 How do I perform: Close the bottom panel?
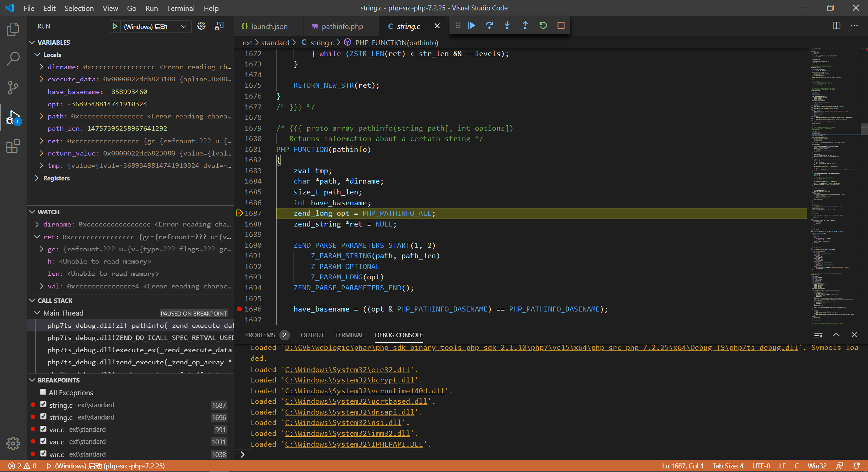click(854, 334)
